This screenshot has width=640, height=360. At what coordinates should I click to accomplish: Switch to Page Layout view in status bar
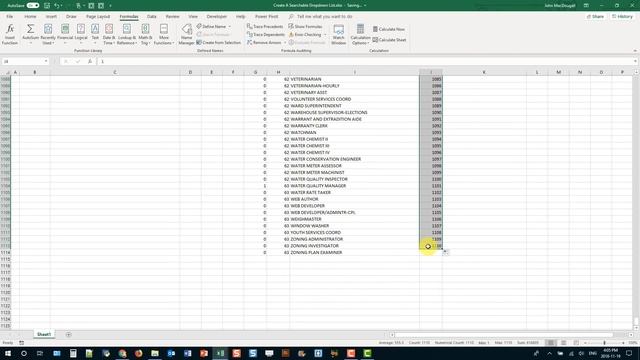563,343
